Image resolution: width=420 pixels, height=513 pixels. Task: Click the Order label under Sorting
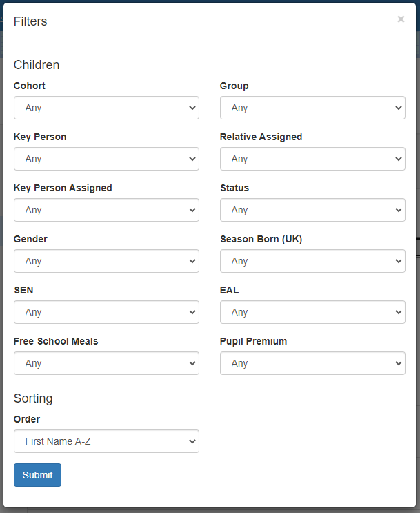coord(27,420)
